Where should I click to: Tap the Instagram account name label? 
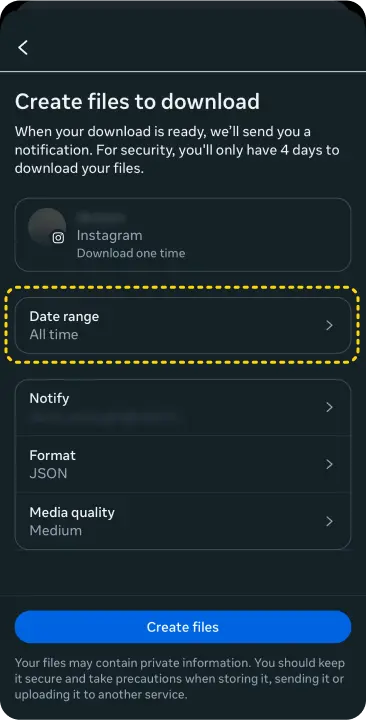pyautogui.click(x=109, y=236)
